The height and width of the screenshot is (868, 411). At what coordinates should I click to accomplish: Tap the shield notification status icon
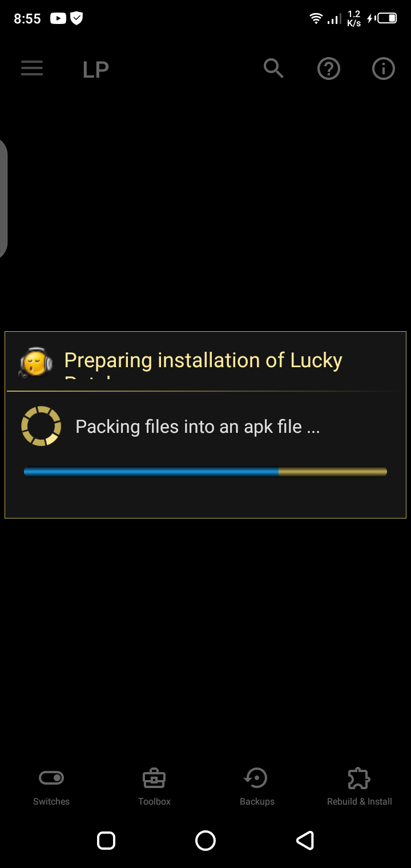(x=76, y=18)
